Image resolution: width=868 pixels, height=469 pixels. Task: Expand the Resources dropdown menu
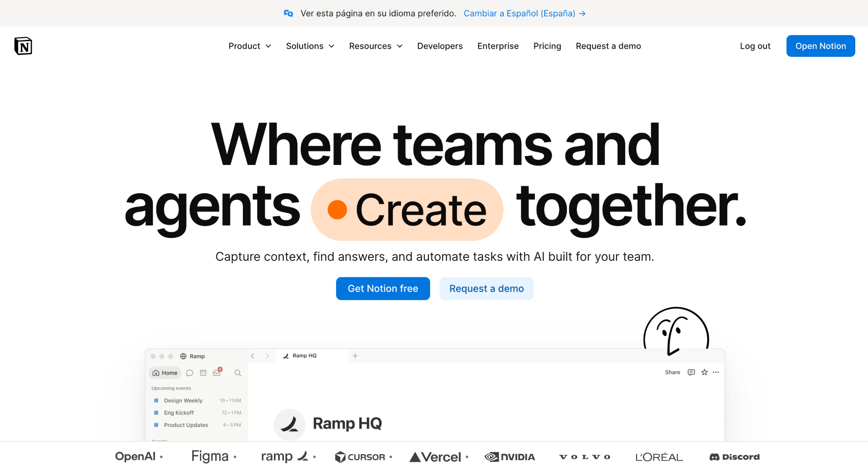(x=376, y=46)
